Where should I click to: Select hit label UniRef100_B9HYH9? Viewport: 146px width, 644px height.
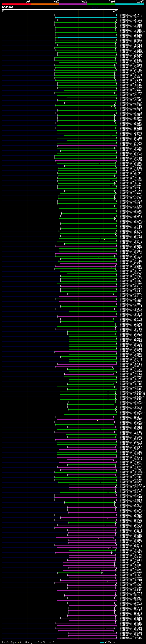131,572
